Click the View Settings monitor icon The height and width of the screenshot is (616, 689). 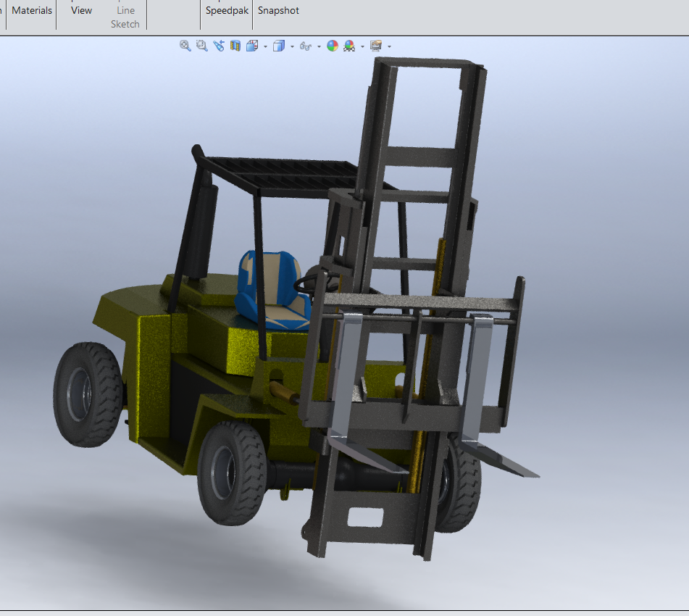tap(376, 46)
